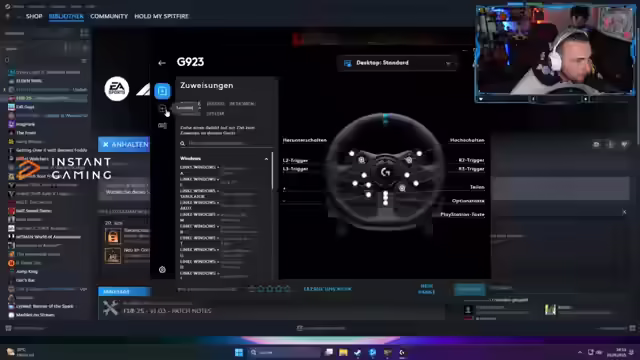The width and height of the screenshot is (640, 360).
Task: Click the Add game icon at bottom left
Action: (x=8, y=328)
